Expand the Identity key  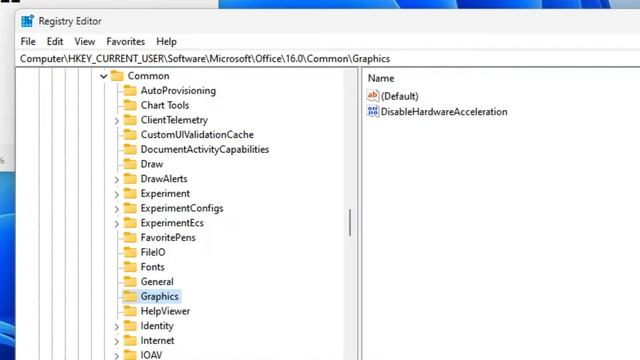116,326
